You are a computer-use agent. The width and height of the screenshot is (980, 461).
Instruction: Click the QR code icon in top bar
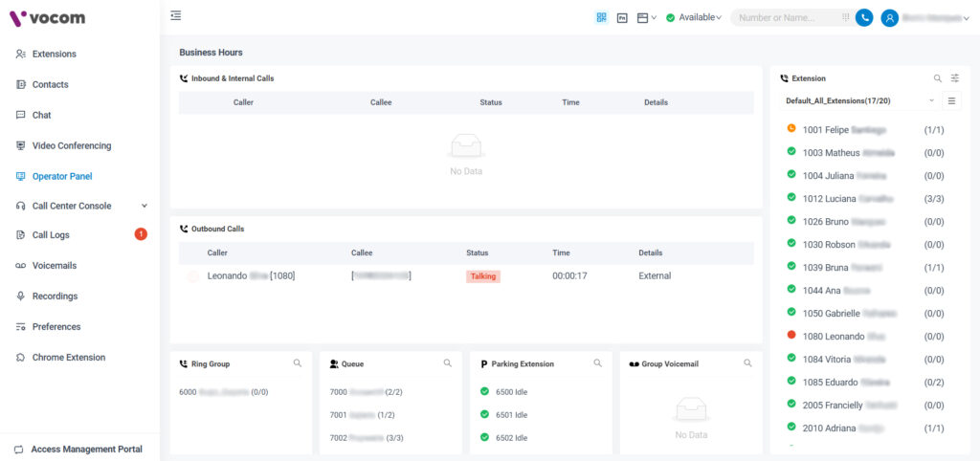click(602, 17)
